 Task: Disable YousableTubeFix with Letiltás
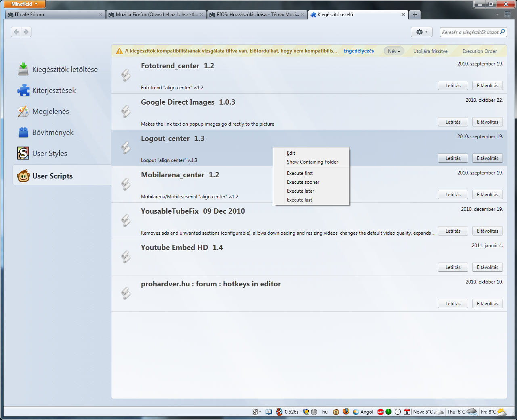pyautogui.click(x=453, y=231)
